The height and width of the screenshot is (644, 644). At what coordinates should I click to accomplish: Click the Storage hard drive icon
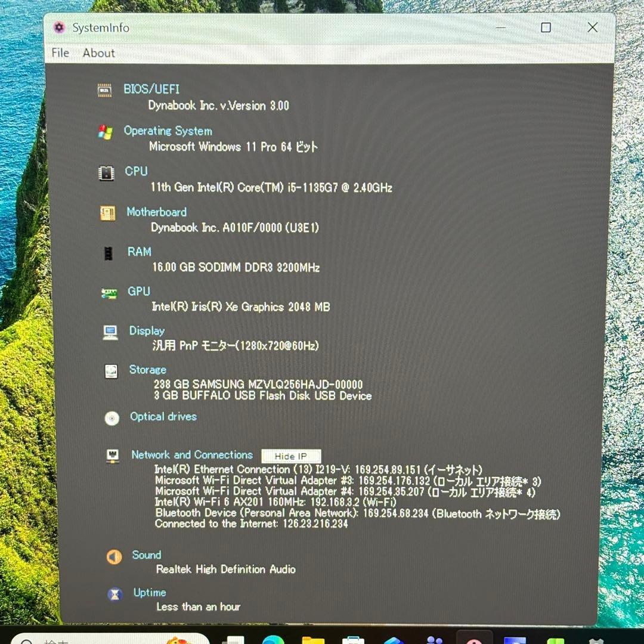click(111, 371)
